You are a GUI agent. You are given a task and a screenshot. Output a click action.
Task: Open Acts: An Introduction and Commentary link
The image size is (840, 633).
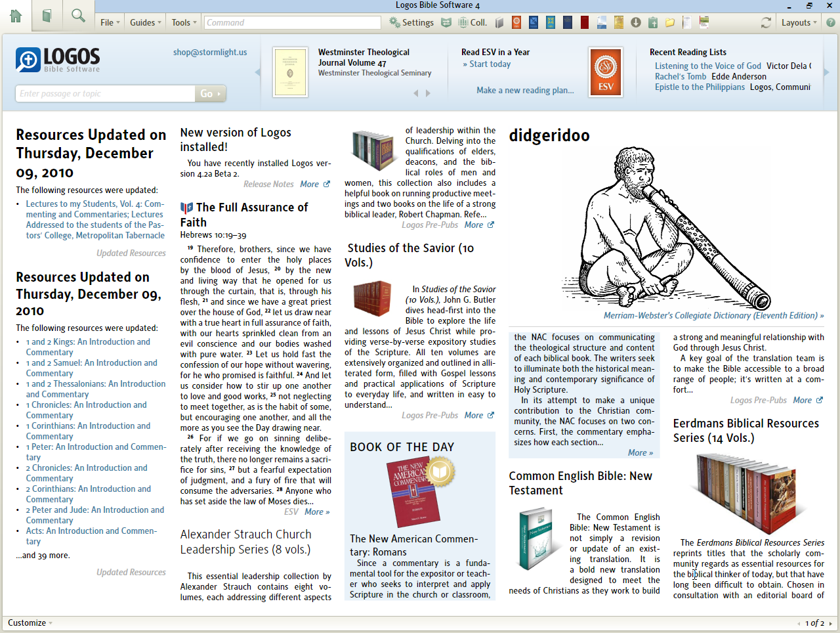pos(91,536)
